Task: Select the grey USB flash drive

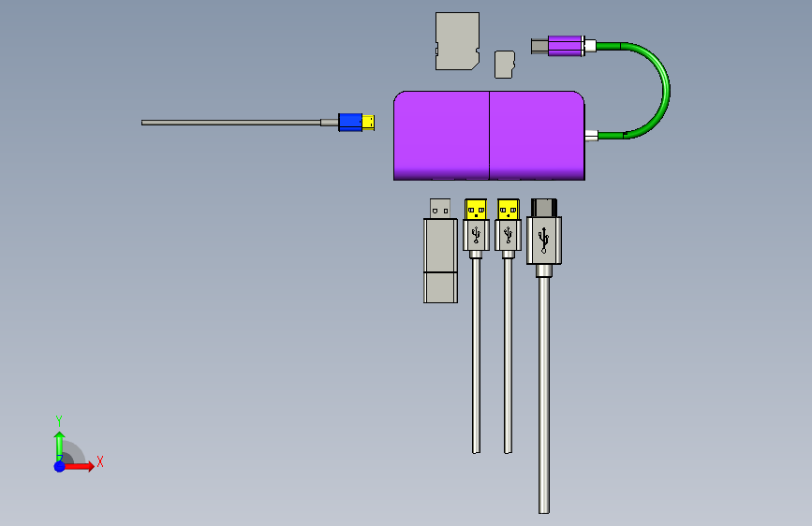Action: 441,251
